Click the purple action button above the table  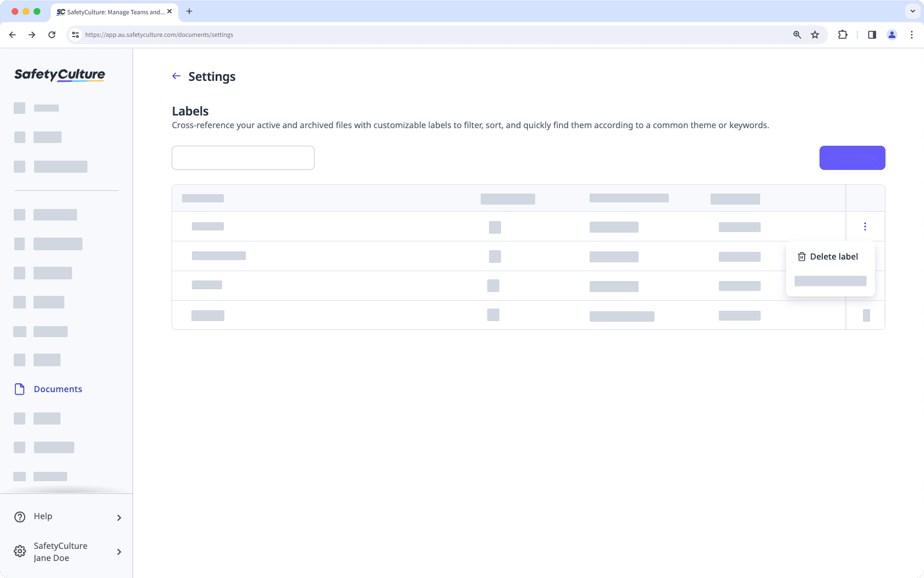[x=852, y=158]
